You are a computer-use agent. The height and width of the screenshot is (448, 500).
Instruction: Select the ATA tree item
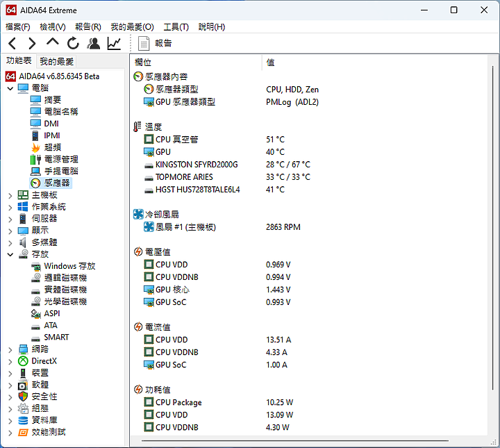[51, 325]
